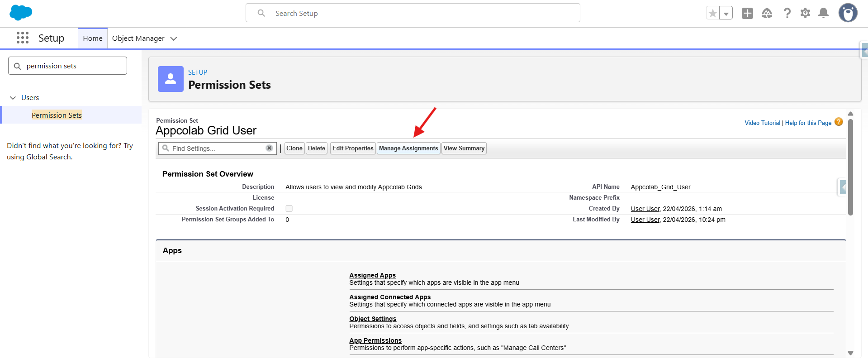Click the orange help question icon
The height and width of the screenshot is (364, 868).
point(839,122)
